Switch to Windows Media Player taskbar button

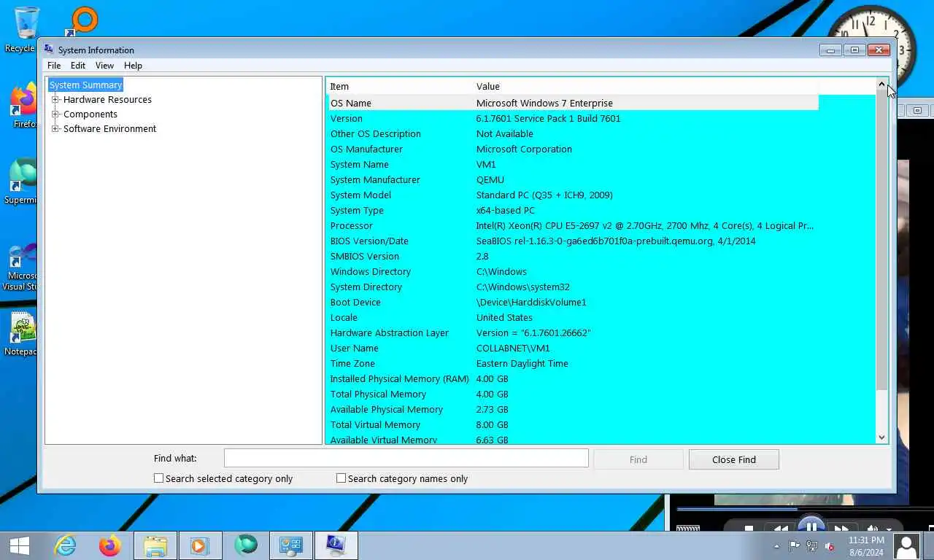199,545
